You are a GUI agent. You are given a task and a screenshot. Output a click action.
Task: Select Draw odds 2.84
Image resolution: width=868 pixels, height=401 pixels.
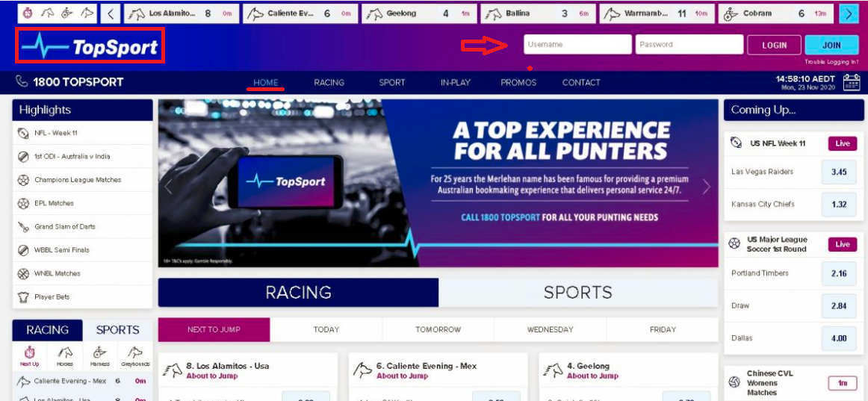[839, 306]
